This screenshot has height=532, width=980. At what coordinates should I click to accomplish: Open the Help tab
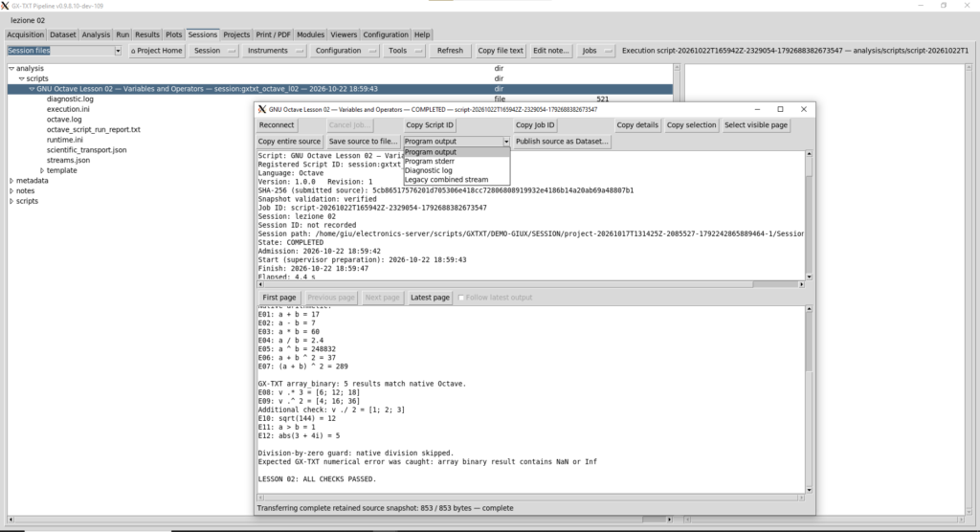[x=422, y=35]
